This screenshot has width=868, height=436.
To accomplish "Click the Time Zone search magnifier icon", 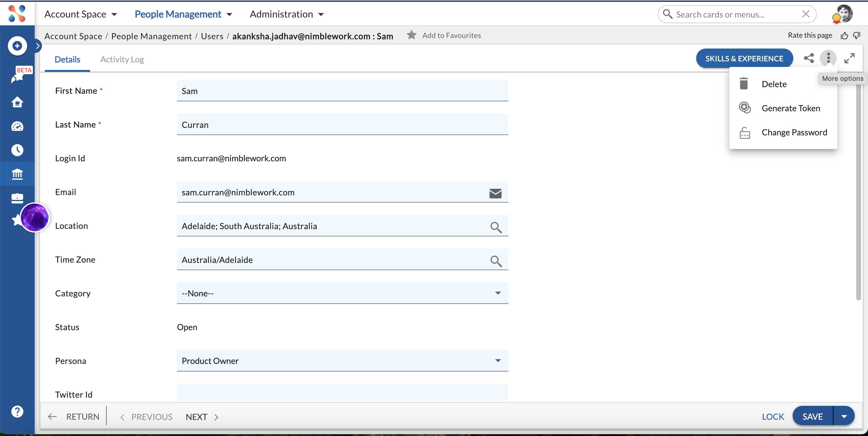I will click(x=496, y=261).
